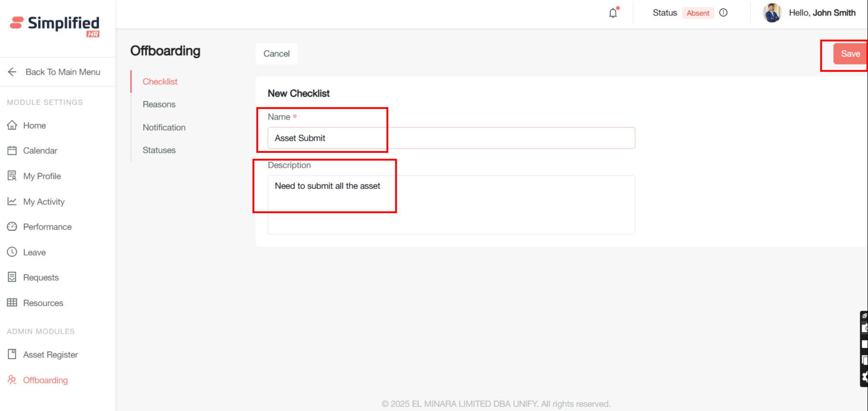Image resolution: width=868 pixels, height=411 pixels.
Task: Save the new checklist
Action: pyautogui.click(x=850, y=54)
